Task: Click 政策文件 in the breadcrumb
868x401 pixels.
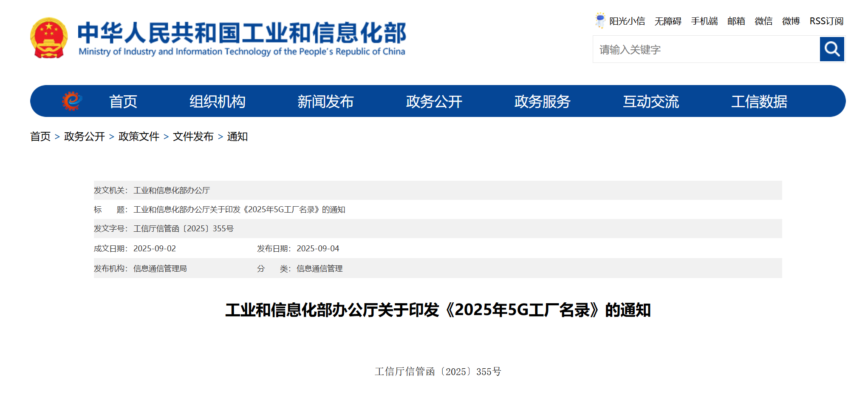Action: (x=139, y=137)
